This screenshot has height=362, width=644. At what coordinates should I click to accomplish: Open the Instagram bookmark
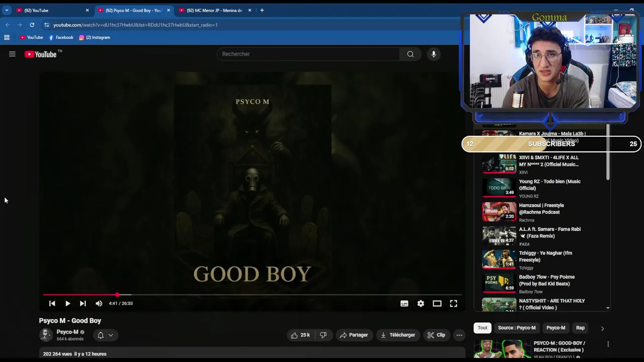point(94,37)
